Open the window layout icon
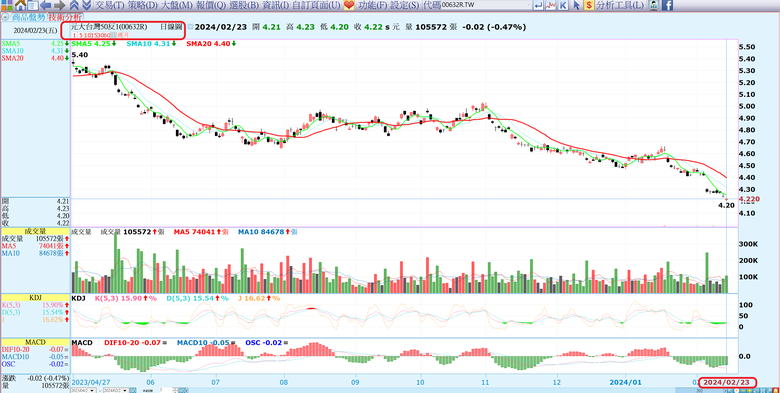Viewport: 780px width, 393px height. click(x=32, y=5)
